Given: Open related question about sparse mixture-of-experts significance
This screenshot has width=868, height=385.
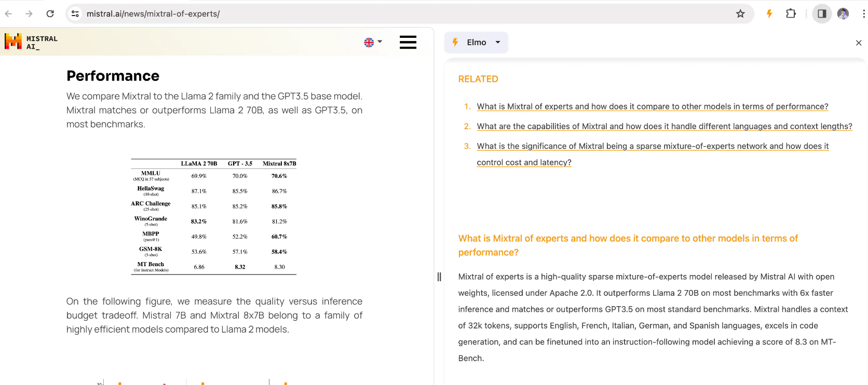Looking at the screenshot, I should pos(653,154).
